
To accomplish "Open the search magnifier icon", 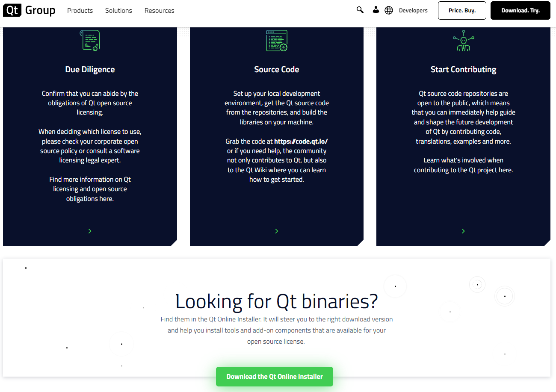I will (360, 10).
